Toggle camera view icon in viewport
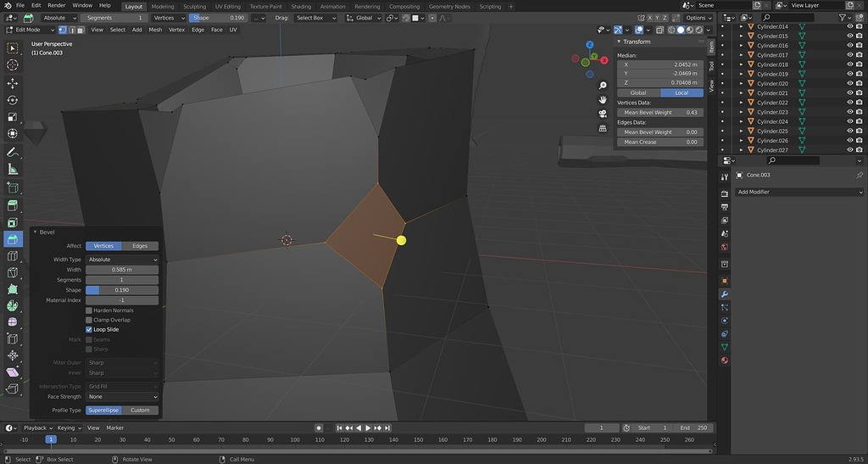 (x=603, y=114)
